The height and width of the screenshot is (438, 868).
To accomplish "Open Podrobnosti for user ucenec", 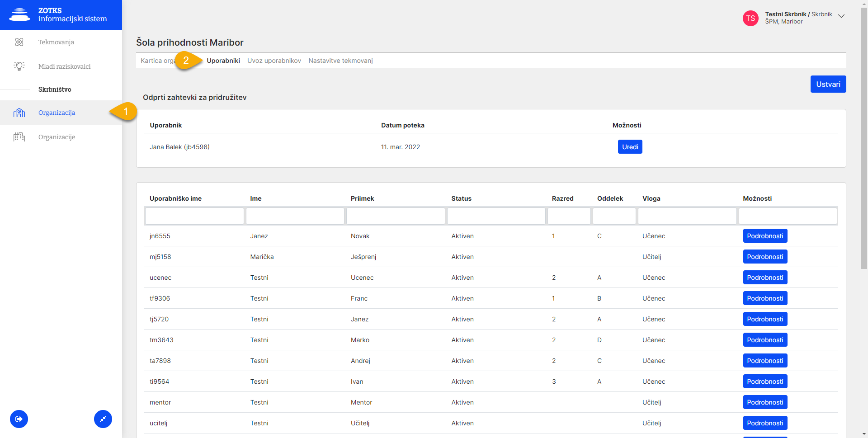I will pyautogui.click(x=765, y=278).
